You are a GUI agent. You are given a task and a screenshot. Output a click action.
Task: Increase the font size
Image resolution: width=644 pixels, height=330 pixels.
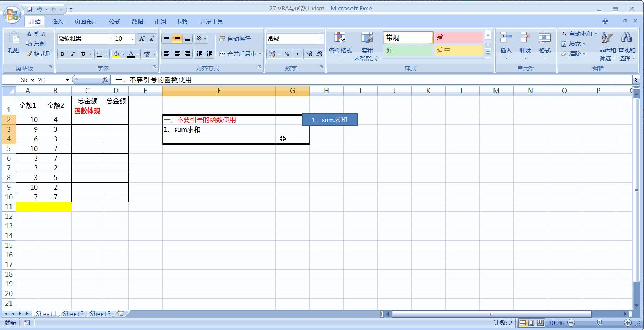[142, 39]
